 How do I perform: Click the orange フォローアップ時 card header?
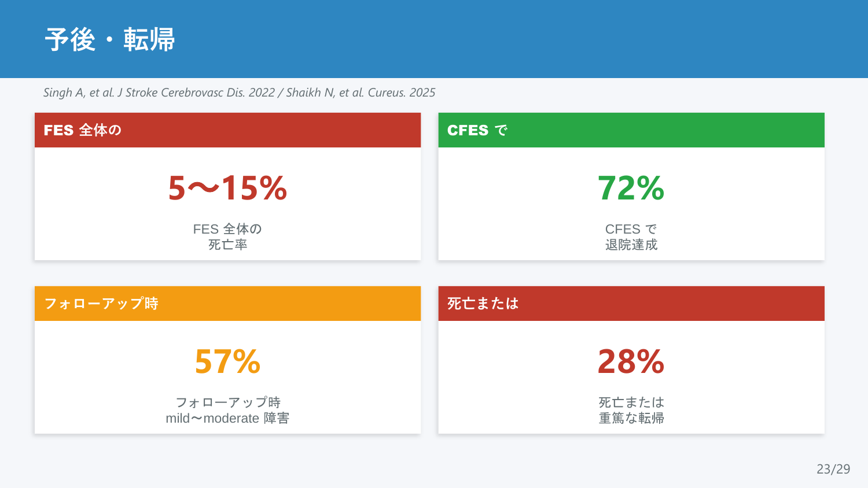(227, 304)
